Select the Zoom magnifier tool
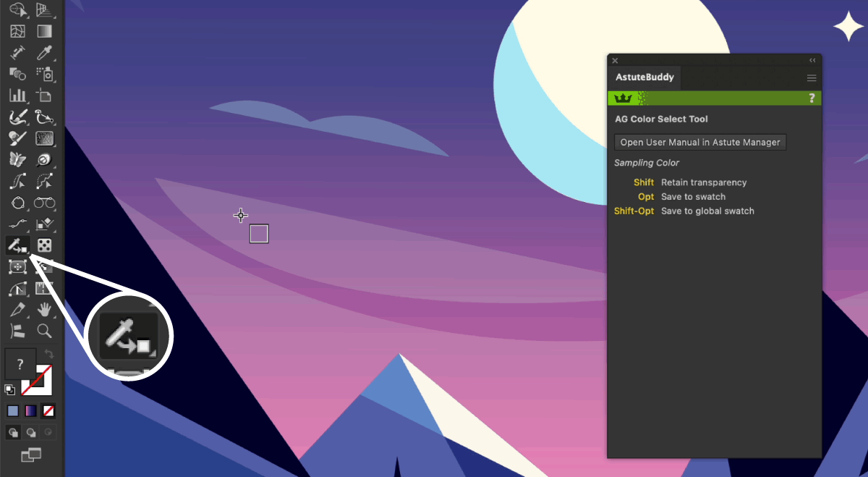Screen dimensions: 868x477 [44, 332]
